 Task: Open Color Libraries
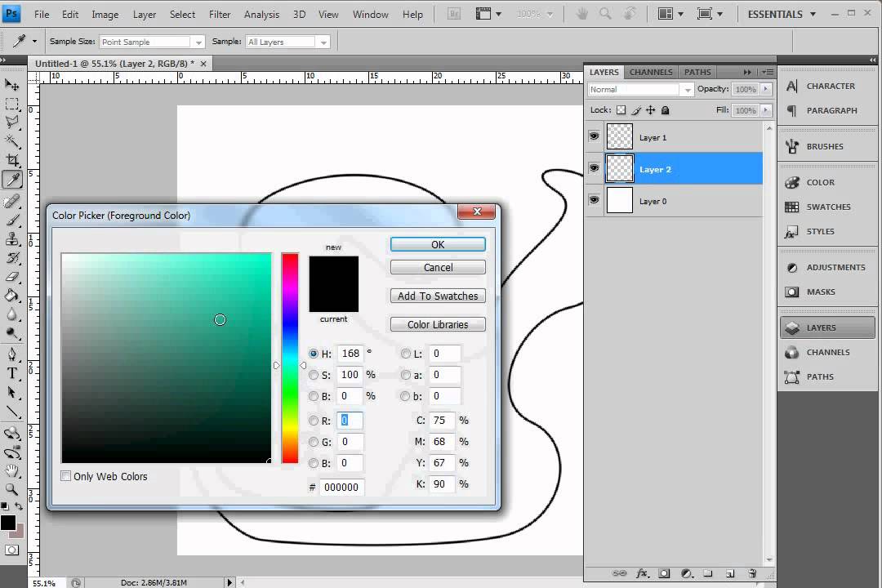[x=438, y=325]
